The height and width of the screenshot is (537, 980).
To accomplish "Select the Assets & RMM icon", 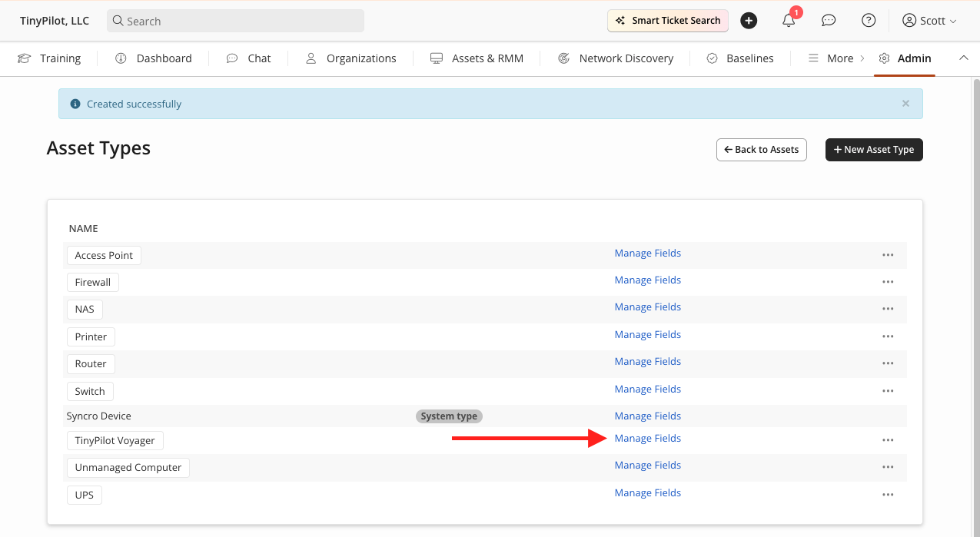I will [x=436, y=58].
